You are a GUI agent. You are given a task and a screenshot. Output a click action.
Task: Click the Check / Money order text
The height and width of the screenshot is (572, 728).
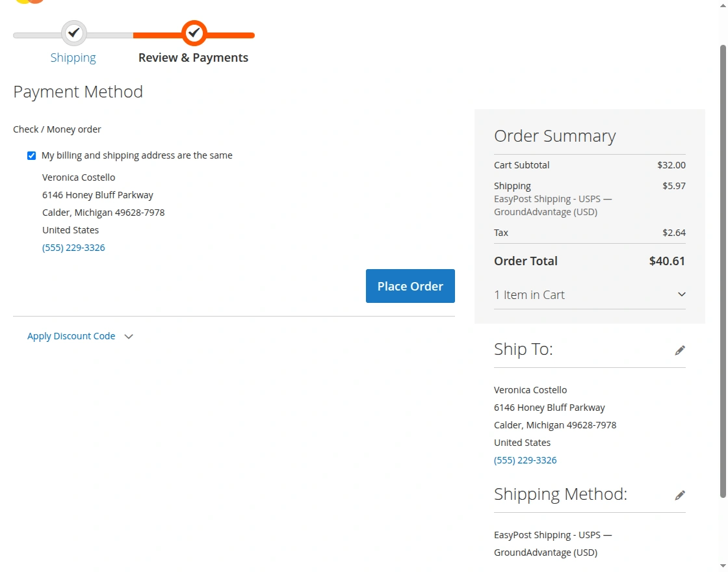tap(57, 129)
